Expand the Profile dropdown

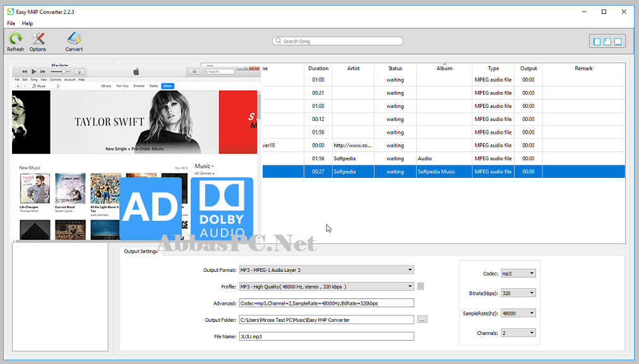[x=326, y=286]
